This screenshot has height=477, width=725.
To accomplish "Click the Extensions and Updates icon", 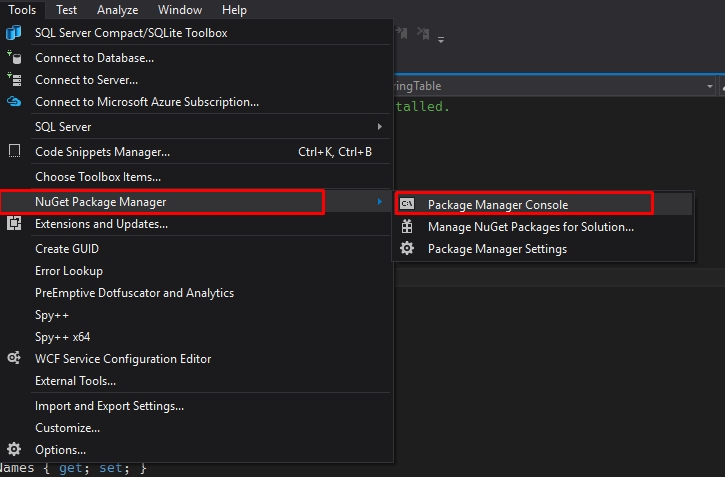I will (x=14, y=224).
